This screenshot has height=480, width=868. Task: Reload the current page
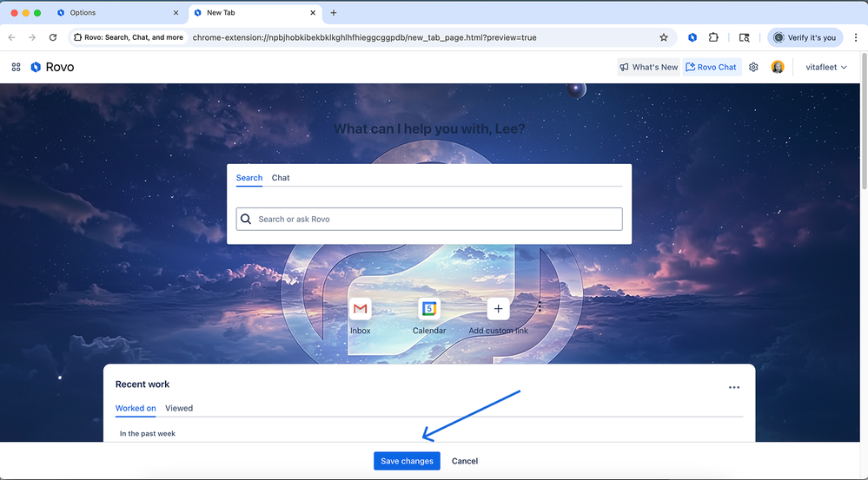click(53, 37)
